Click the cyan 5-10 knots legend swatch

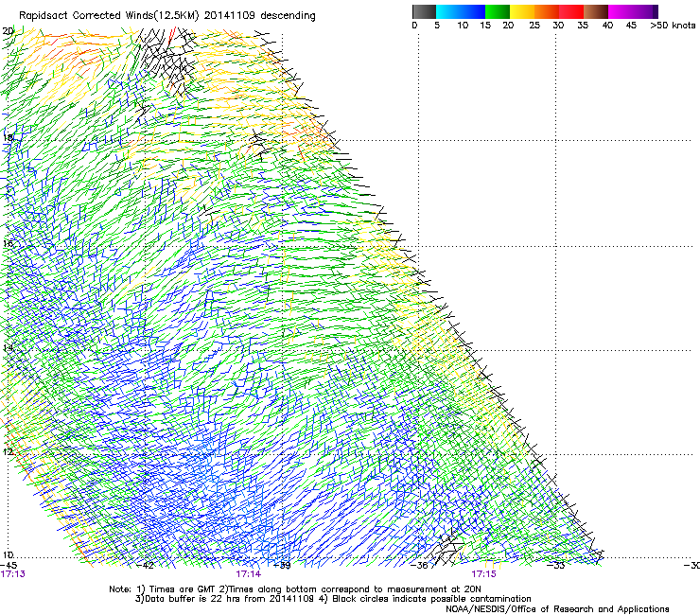click(x=448, y=11)
